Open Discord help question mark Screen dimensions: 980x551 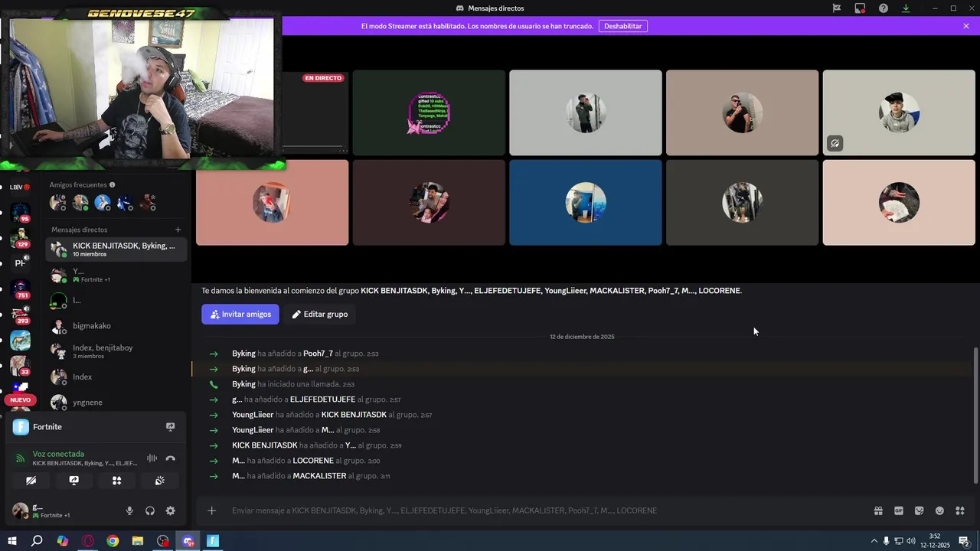[884, 8]
